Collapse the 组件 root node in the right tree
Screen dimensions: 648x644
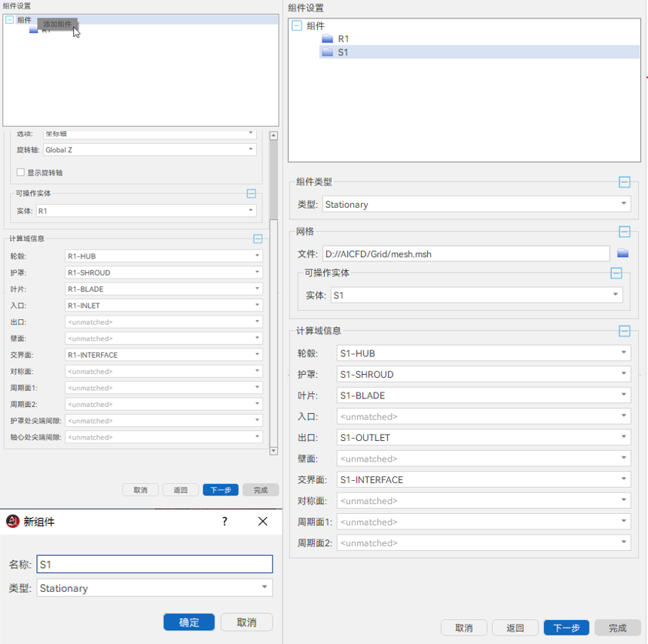click(296, 25)
